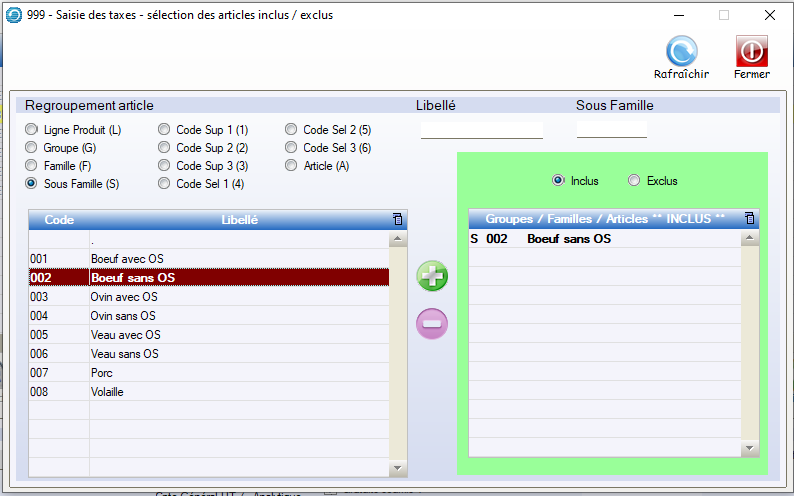Click the application icon in title bar

pos(14,15)
